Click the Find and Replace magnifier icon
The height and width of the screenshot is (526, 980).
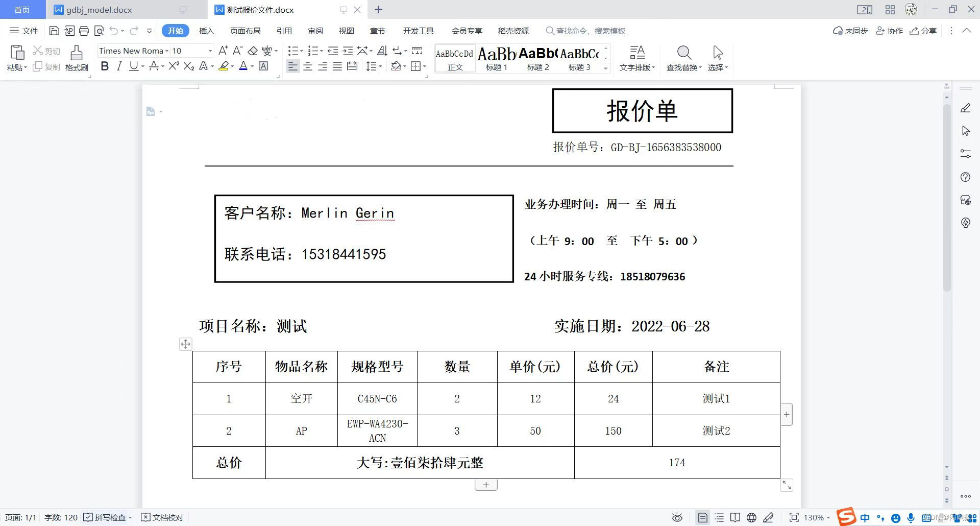click(684, 52)
